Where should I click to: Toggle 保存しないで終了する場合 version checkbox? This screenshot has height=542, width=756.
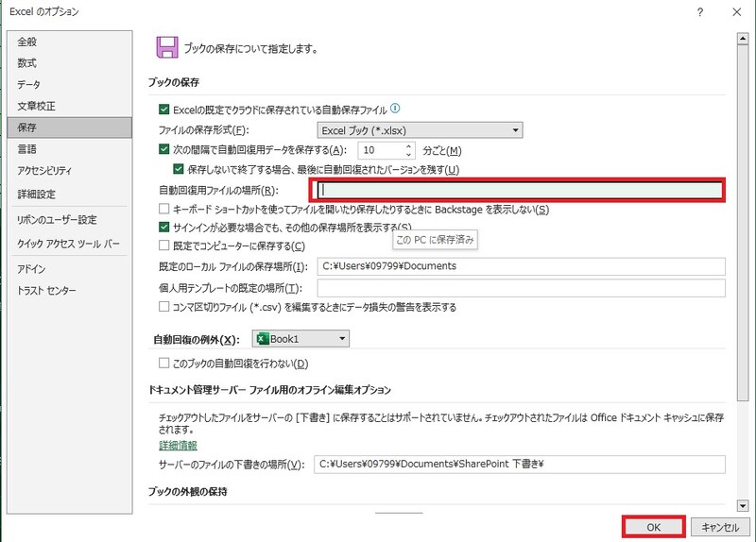(x=179, y=169)
